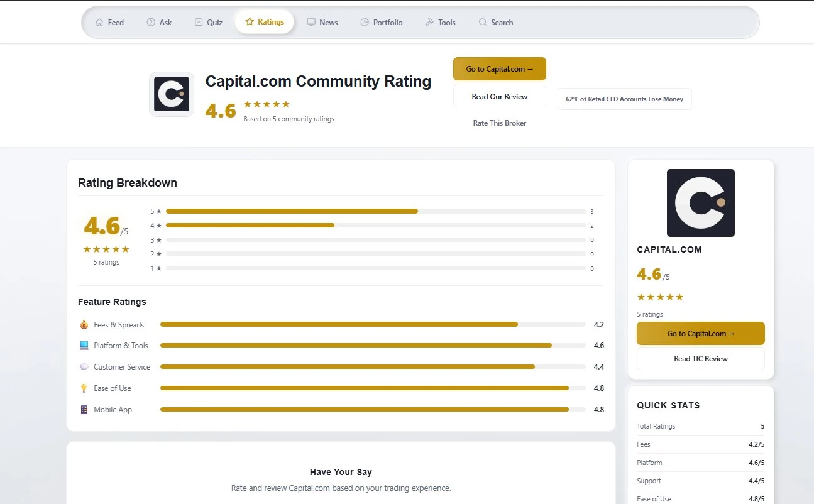Click the Have Your Say heading
The image size is (814, 504).
(341, 472)
